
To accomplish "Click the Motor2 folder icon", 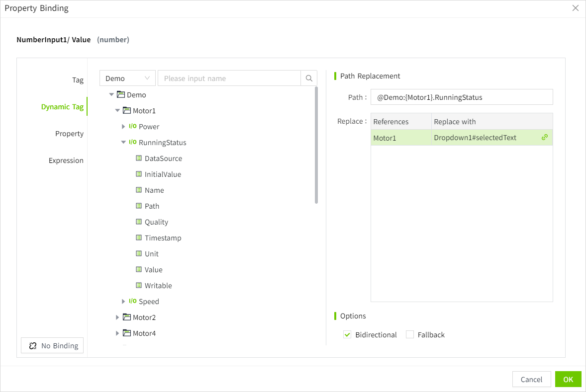I will pyautogui.click(x=126, y=317).
